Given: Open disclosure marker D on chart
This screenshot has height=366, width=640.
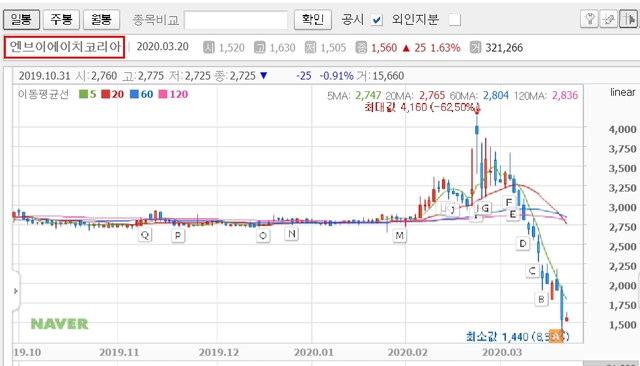Looking at the screenshot, I should 523,244.
